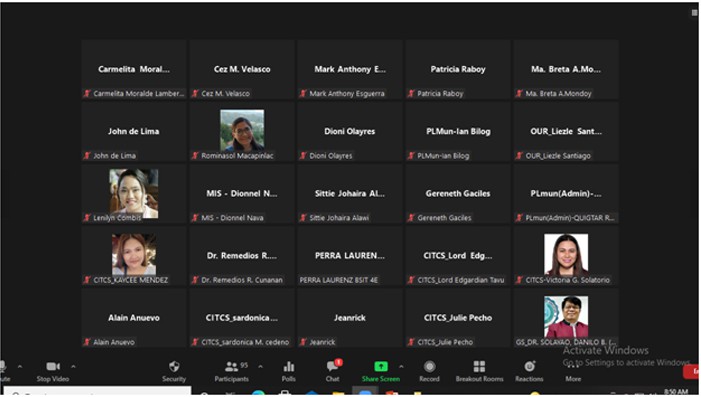Screen dimensions: 701x397
Task: Click muted mic icon beside Cez M. Velasco label
Action: click(195, 93)
